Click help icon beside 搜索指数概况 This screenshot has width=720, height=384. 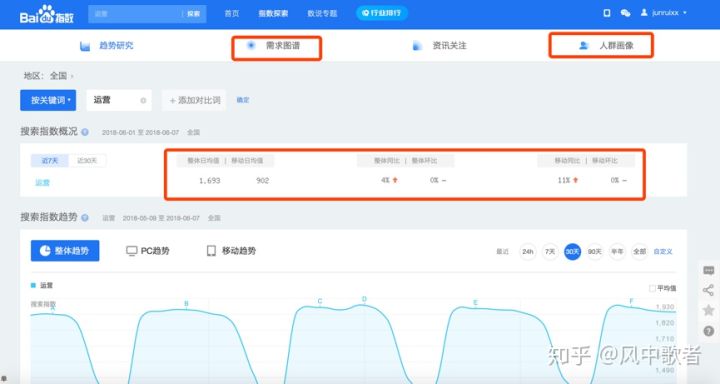(85, 132)
